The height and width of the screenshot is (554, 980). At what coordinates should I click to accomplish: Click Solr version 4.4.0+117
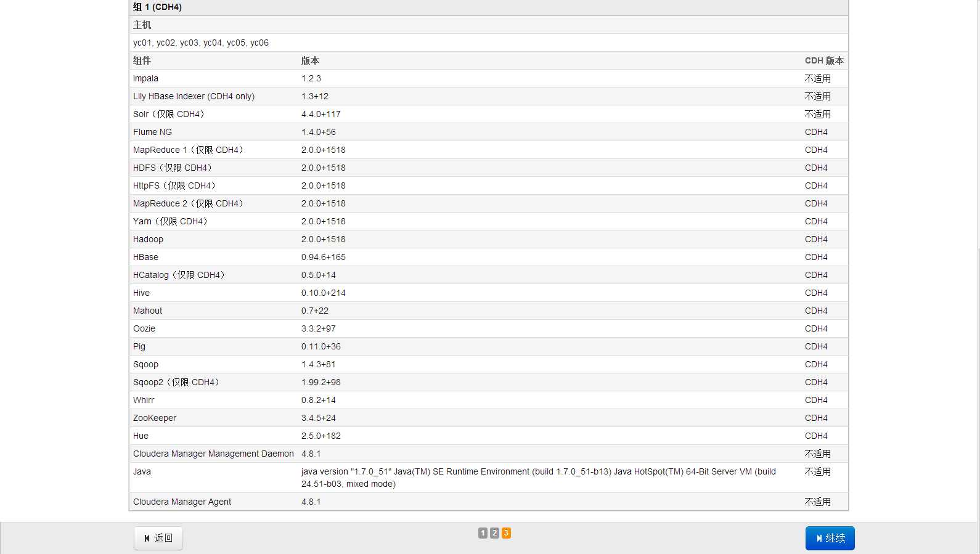(321, 114)
